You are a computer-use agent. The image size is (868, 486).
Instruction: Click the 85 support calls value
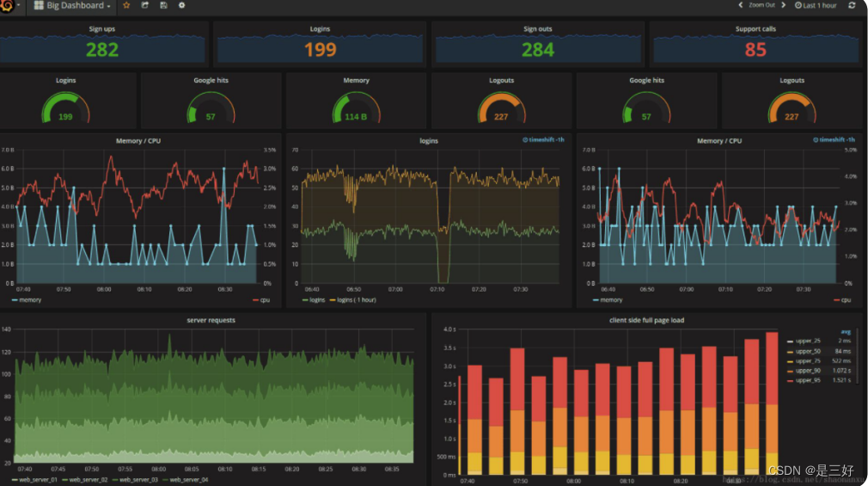(x=755, y=50)
